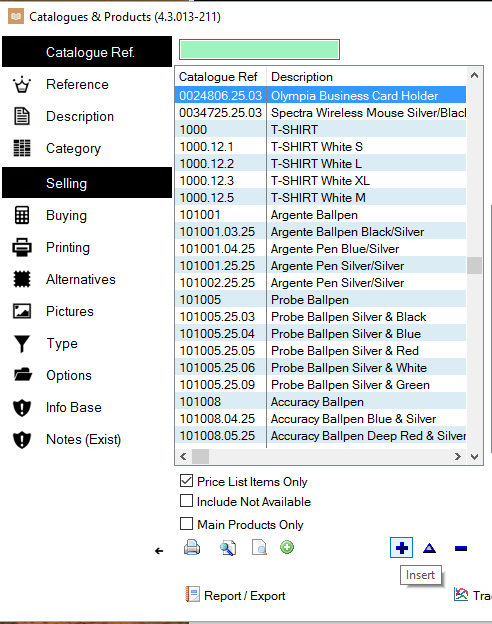The image size is (492, 624).
Task: Tick Main Products Only checkbox
Action: click(186, 524)
